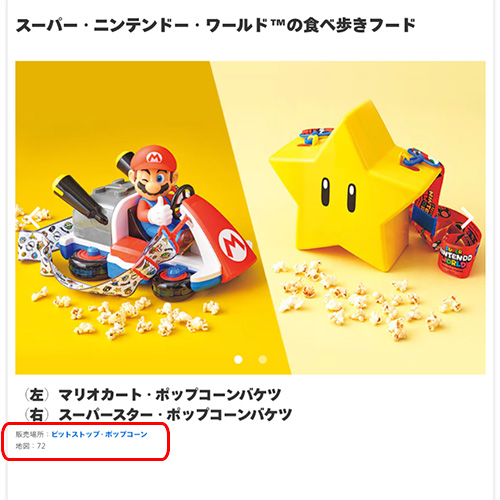
Task: Click the Super Nintendo World strap logo
Action: click(456, 258)
